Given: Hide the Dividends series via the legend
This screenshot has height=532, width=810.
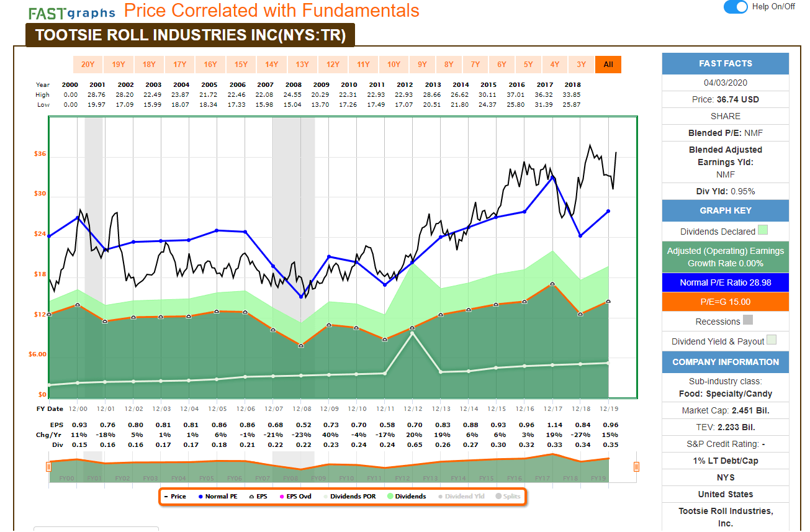Looking at the screenshot, I should tap(407, 497).
